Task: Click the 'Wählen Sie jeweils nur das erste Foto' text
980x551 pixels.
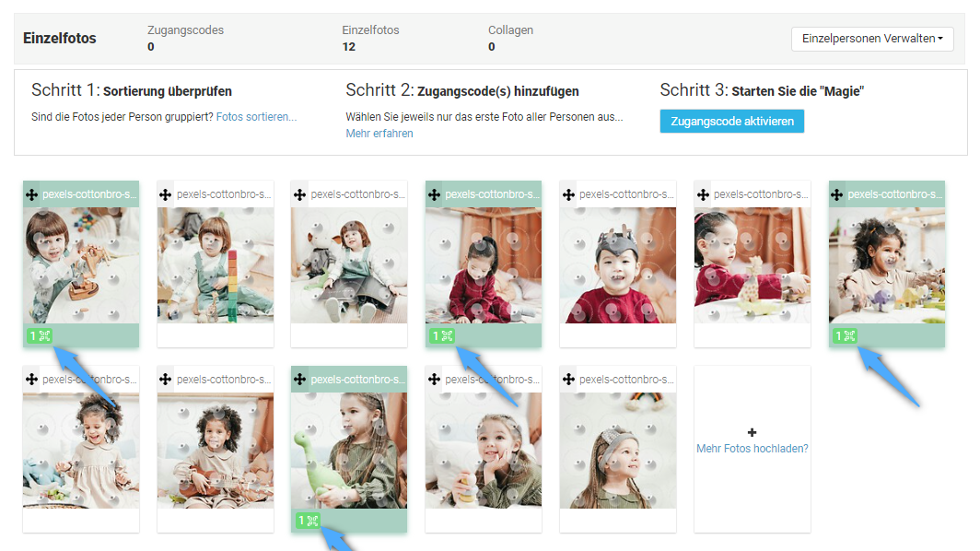Action: click(484, 117)
